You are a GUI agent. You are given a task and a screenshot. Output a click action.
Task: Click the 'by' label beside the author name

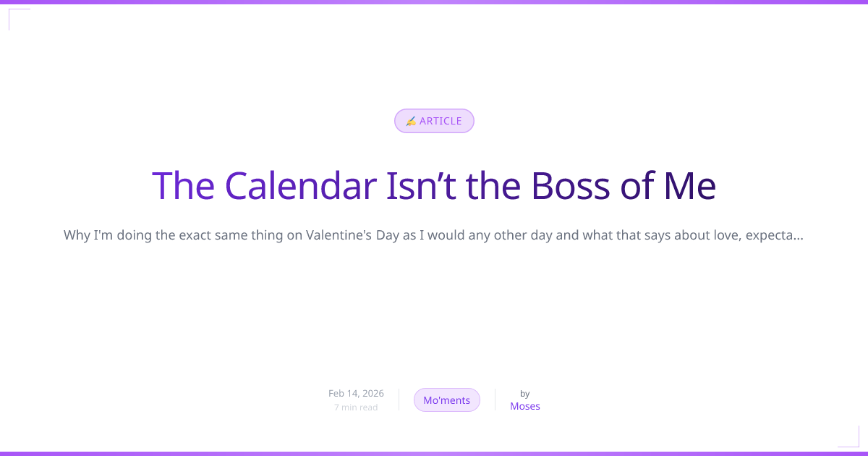tap(524, 394)
